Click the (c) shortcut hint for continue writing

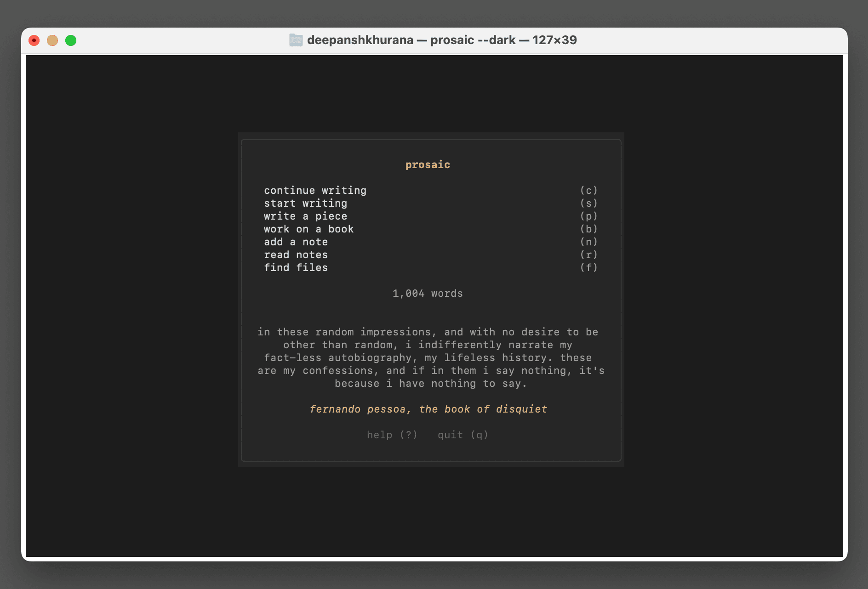[589, 190]
